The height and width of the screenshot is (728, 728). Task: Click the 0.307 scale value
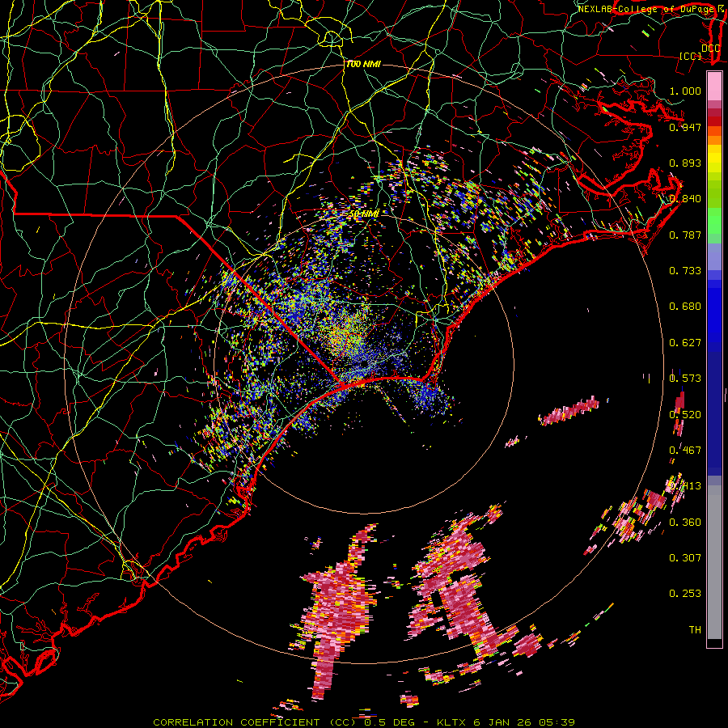[685, 558]
